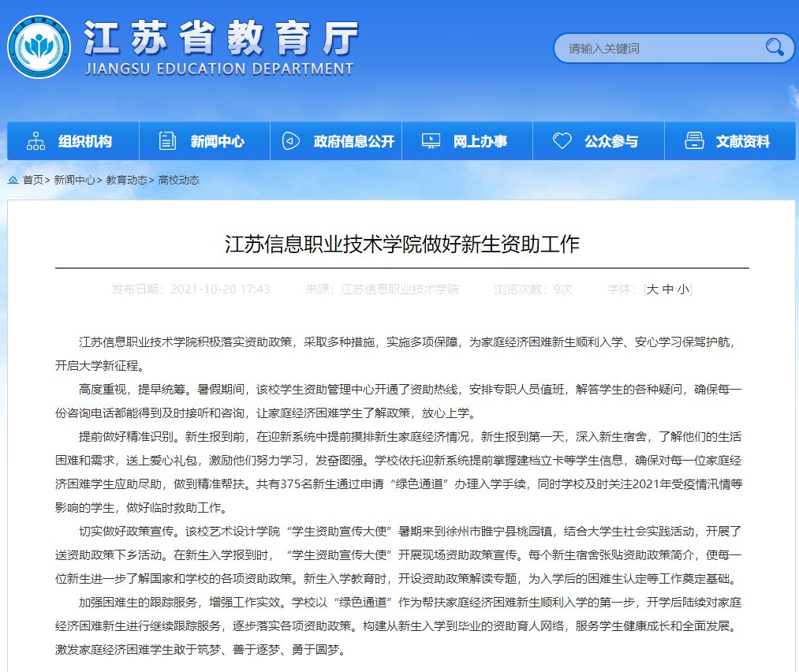Screen dimensions: 799x672
Task: Open the 文献资料 menu item
Action: click(x=730, y=140)
